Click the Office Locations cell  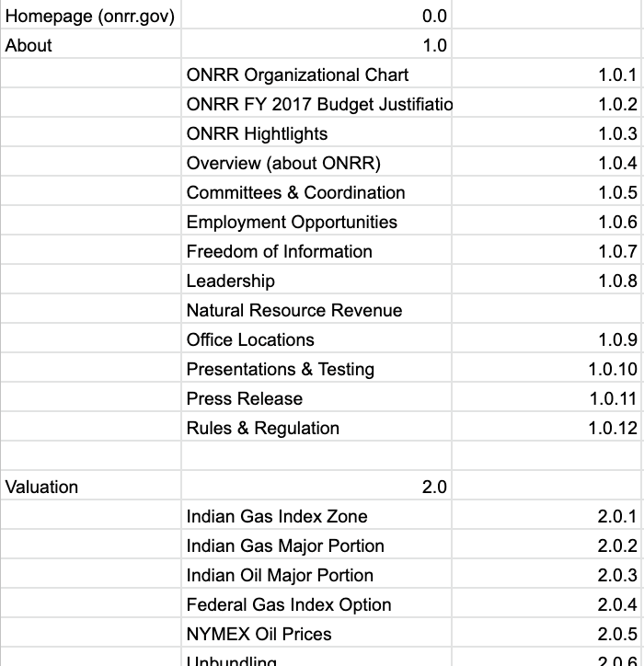pos(316,339)
